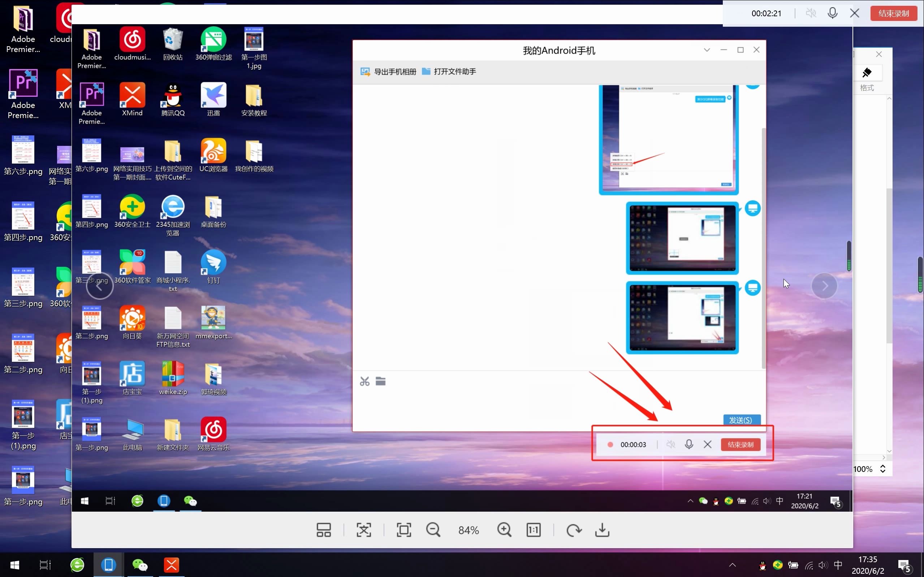This screenshot has height=577, width=924.
Task: Open 360 browser from the bottom taskbar
Action: click(77, 565)
